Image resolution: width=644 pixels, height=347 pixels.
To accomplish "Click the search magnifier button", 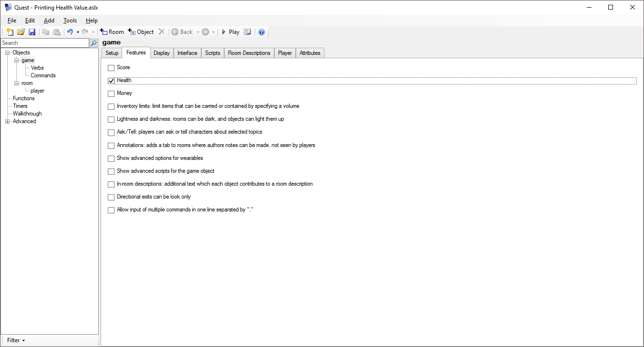I will pyautogui.click(x=94, y=43).
